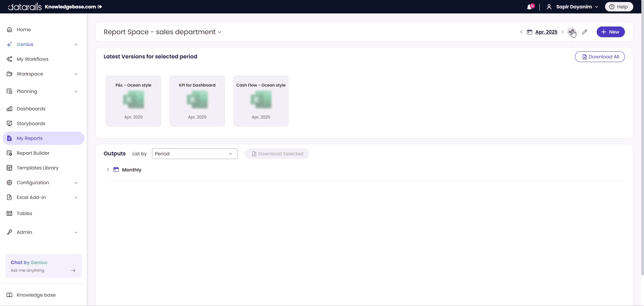Click the Tables grid icon

pyautogui.click(x=9, y=213)
